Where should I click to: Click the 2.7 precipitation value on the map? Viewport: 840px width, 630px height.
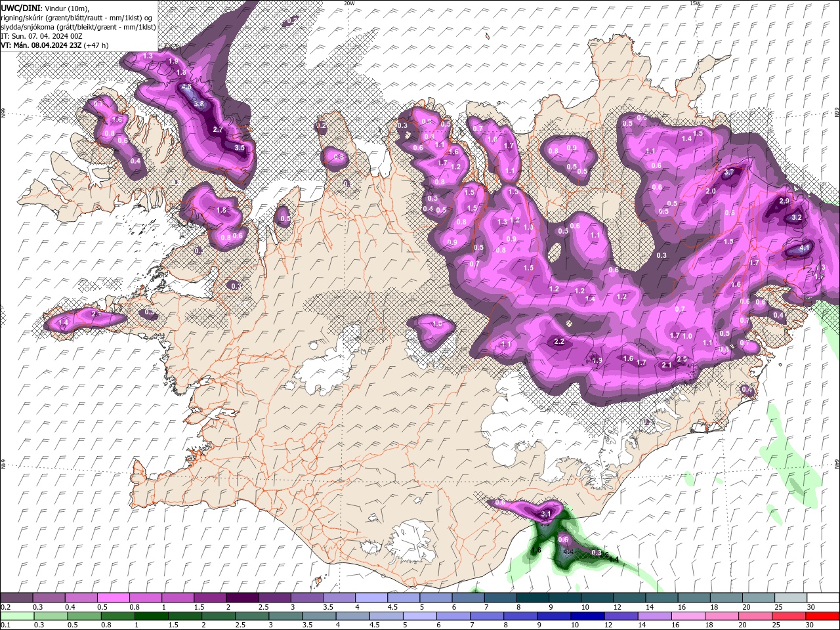[219, 130]
